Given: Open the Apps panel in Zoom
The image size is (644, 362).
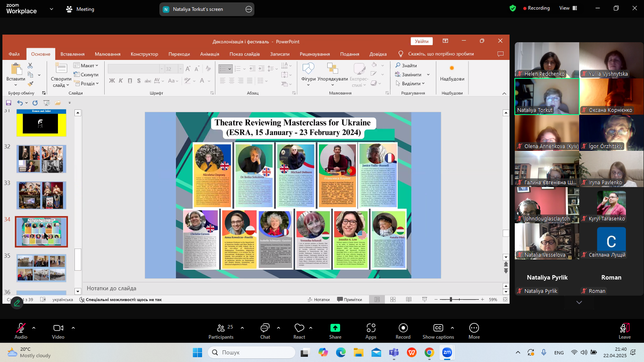Looking at the screenshot, I should tap(371, 331).
